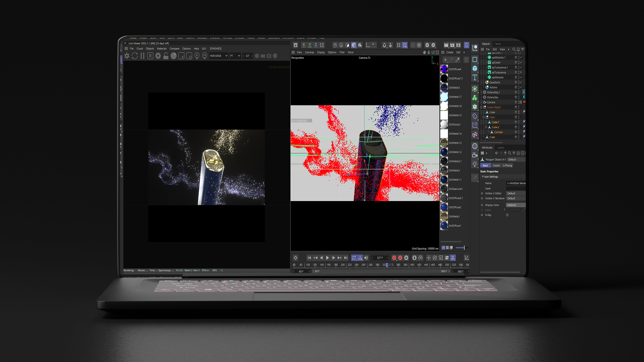Image resolution: width=644 pixels, height=362 pixels.
Task: Select the Cube primitive tool
Action: tap(475, 68)
